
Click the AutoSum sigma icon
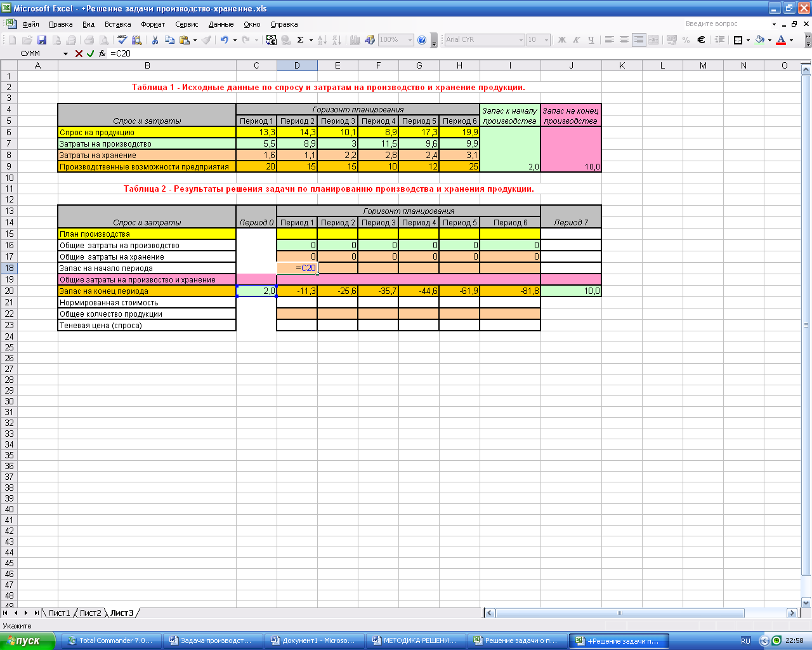(301, 40)
